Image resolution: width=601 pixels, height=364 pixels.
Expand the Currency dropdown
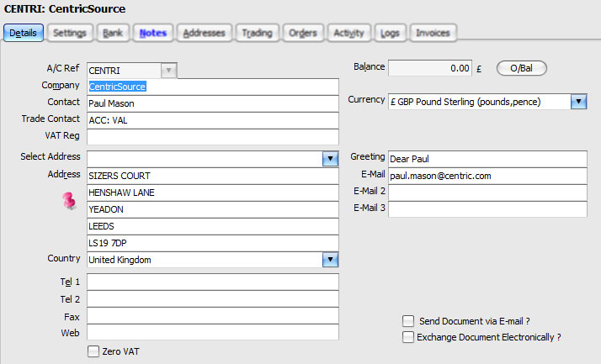[579, 102]
